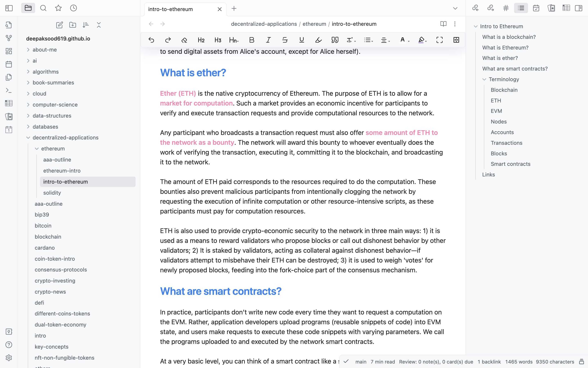The width and height of the screenshot is (588, 368).
Task: Insert a quote block
Action: [335, 40]
